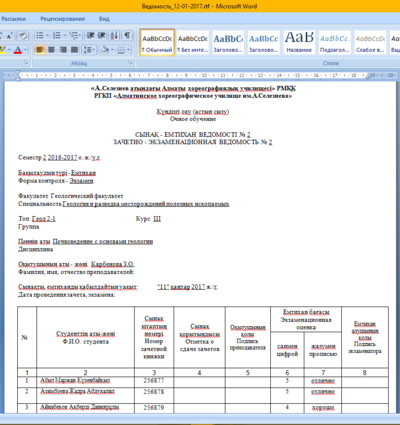Apply the bold blue Заголовок heading style
This screenshot has width=400, height=425.
[x=228, y=43]
